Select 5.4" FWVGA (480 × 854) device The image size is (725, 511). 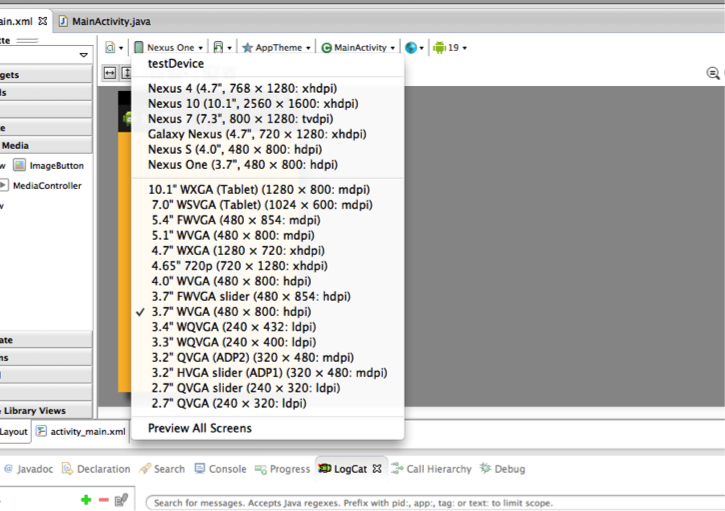[268, 220]
